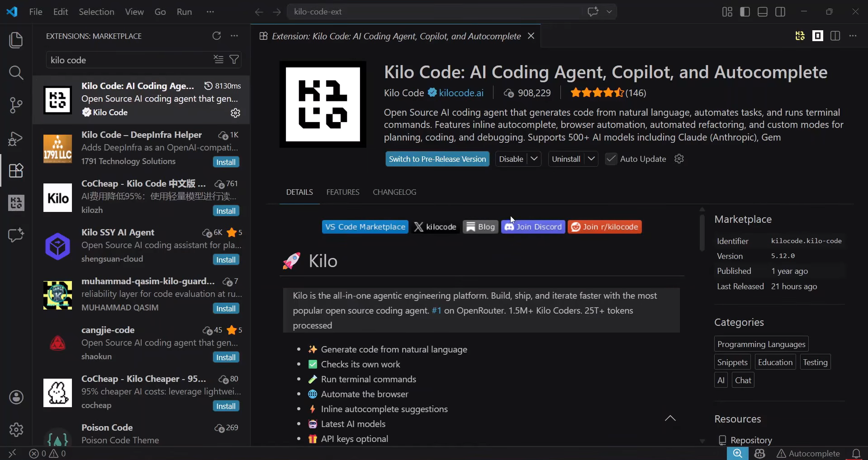Open Extensions view more actions menu
868x460 pixels.
[234, 36]
